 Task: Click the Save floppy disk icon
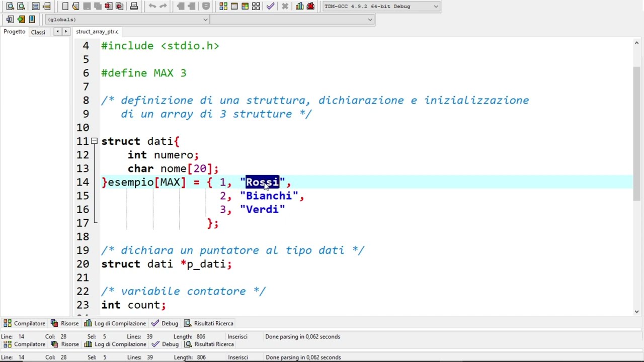tap(87, 6)
